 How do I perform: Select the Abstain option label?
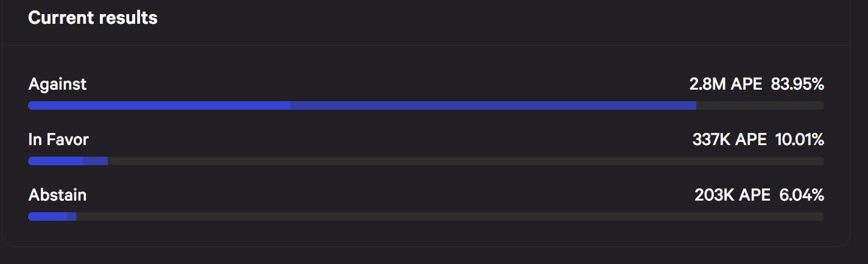pyautogui.click(x=57, y=195)
